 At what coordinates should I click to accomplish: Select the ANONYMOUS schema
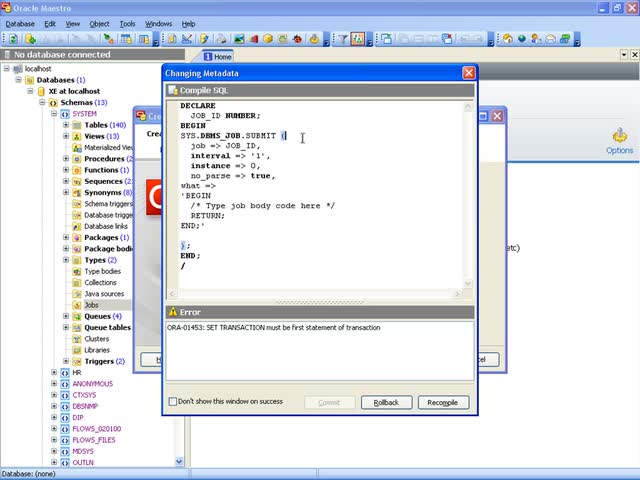(x=93, y=384)
